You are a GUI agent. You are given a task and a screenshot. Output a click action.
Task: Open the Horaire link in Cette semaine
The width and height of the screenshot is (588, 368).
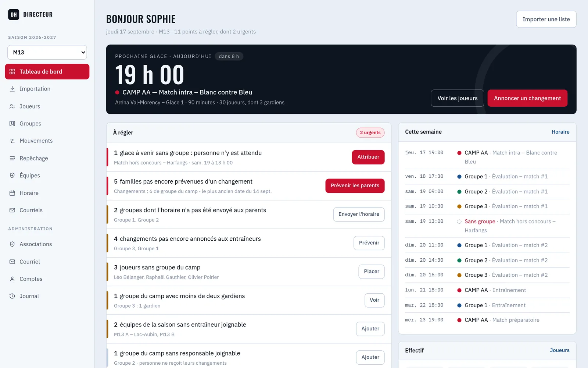click(x=560, y=132)
